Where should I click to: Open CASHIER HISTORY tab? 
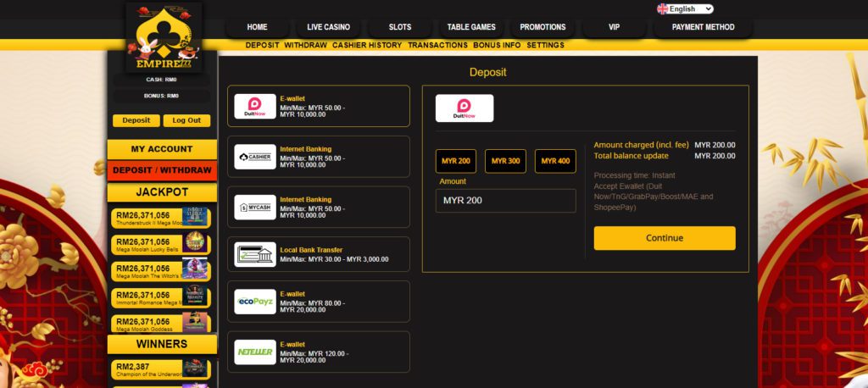pyautogui.click(x=367, y=46)
